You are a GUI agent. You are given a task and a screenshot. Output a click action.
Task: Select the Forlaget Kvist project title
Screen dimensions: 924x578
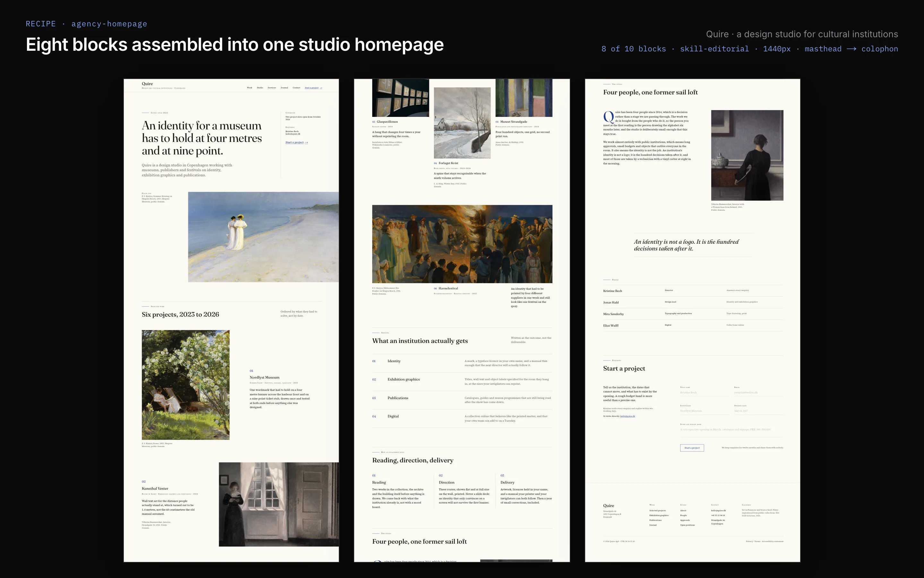pyautogui.click(x=448, y=163)
